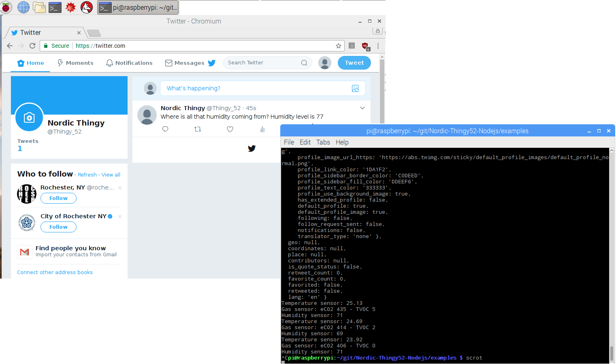
Task: Add a photo via compose image icon
Action: (x=355, y=88)
